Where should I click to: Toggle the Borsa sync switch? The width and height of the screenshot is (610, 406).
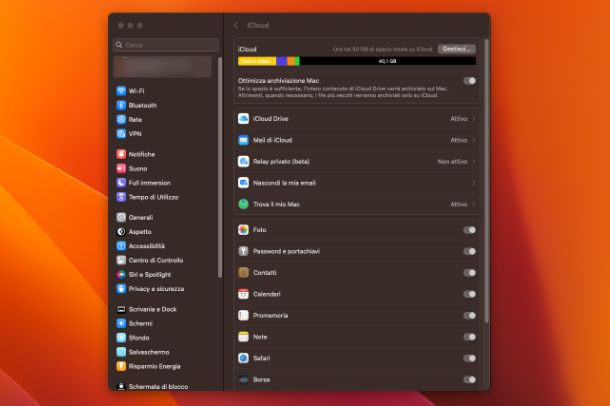pyautogui.click(x=469, y=380)
